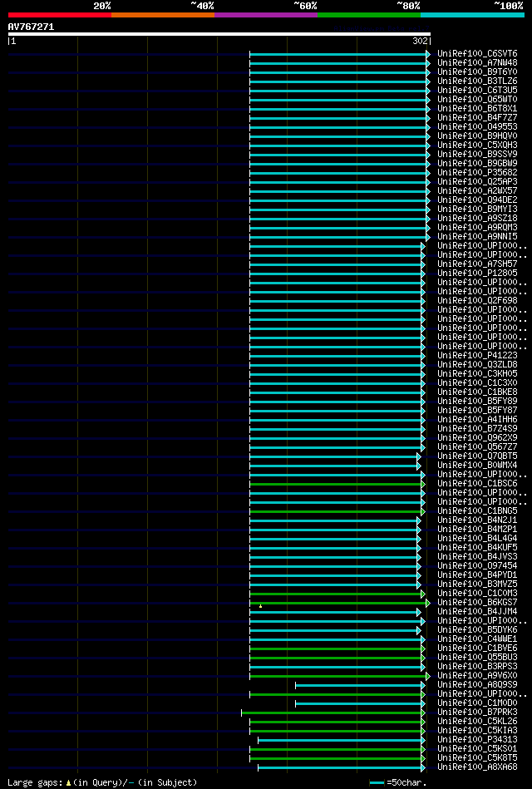Open hit UniRef100_B9HQV0
This screenshot has width=532, height=789.
(x=477, y=136)
